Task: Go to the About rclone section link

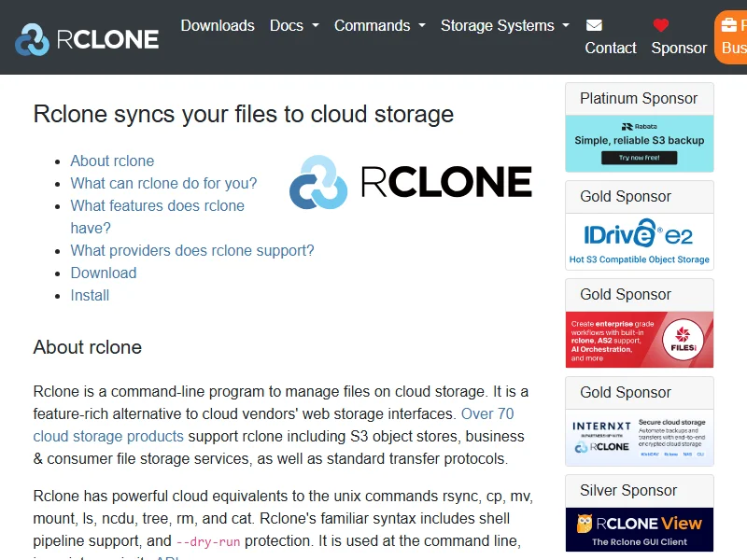Action: (x=112, y=161)
